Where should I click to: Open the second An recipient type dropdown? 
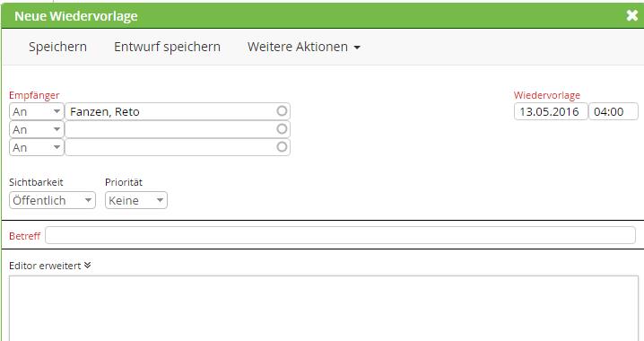(x=37, y=129)
